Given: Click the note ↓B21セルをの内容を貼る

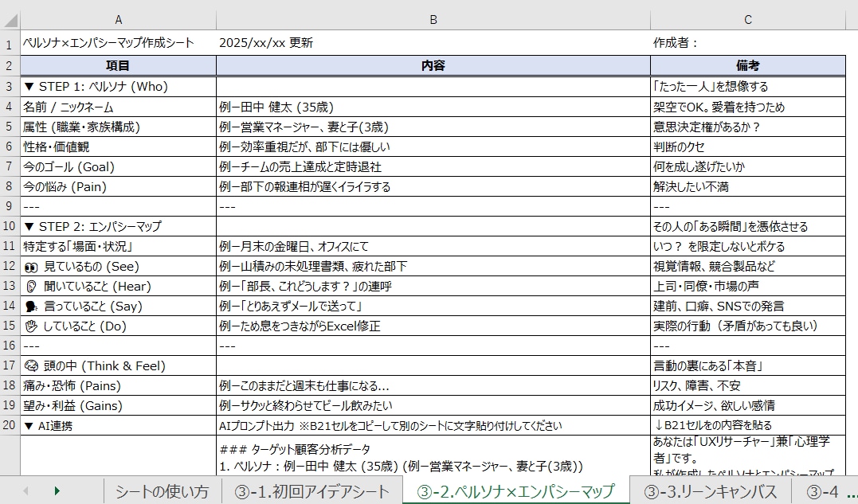Looking at the screenshot, I should pos(748,425).
